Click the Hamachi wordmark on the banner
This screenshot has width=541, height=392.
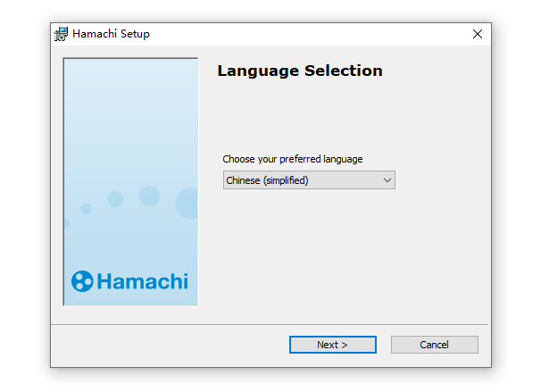(x=142, y=281)
